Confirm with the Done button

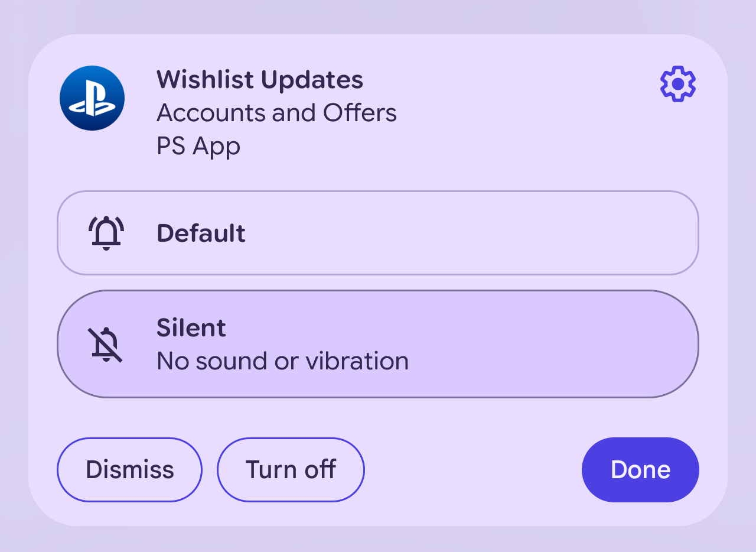tap(640, 470)
